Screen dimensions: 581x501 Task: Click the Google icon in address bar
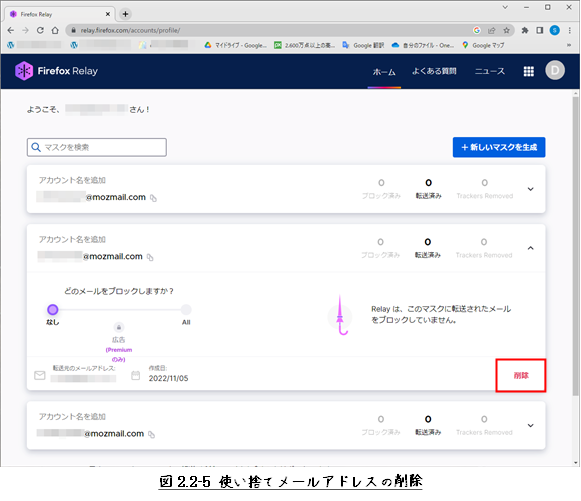click(477, 30)
